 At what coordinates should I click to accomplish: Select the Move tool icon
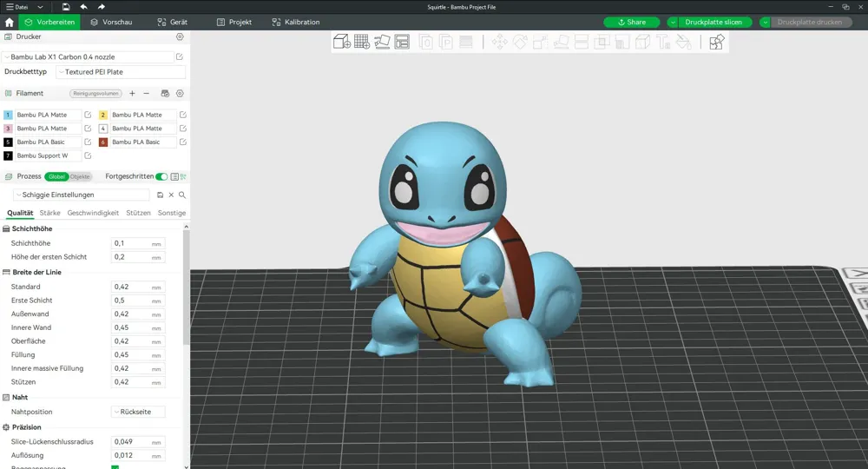click(x=499, y=42)
